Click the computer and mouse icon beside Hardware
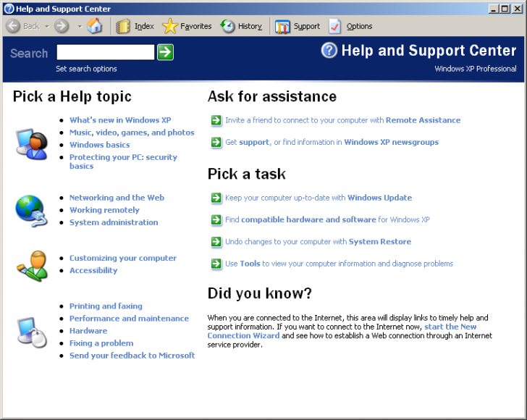Image resolution: width=527 pixels, height=420 pixels. coord(32,332)
